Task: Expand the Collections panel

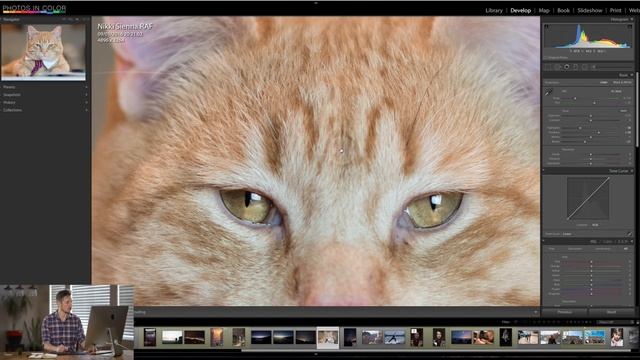Action: (12, 110)
